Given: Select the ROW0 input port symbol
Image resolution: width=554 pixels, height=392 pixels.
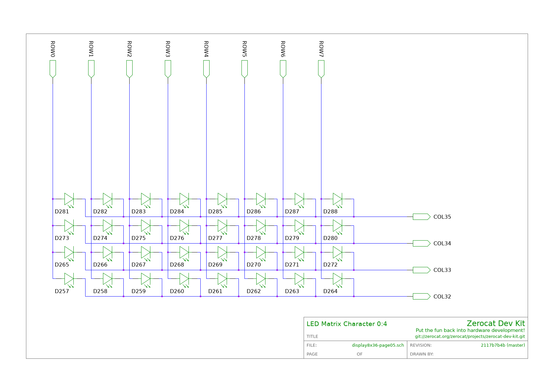Looking at the screenshot, I should [53, 69].
